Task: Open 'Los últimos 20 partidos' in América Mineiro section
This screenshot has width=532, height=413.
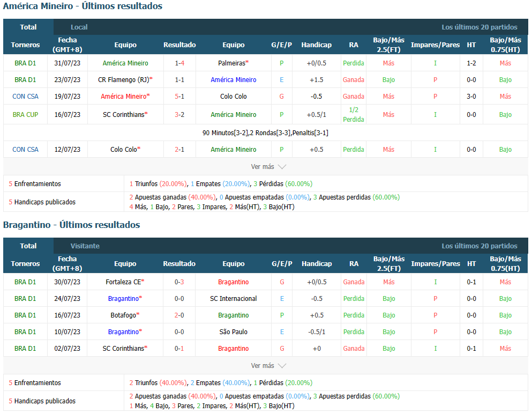Action: 479,27
